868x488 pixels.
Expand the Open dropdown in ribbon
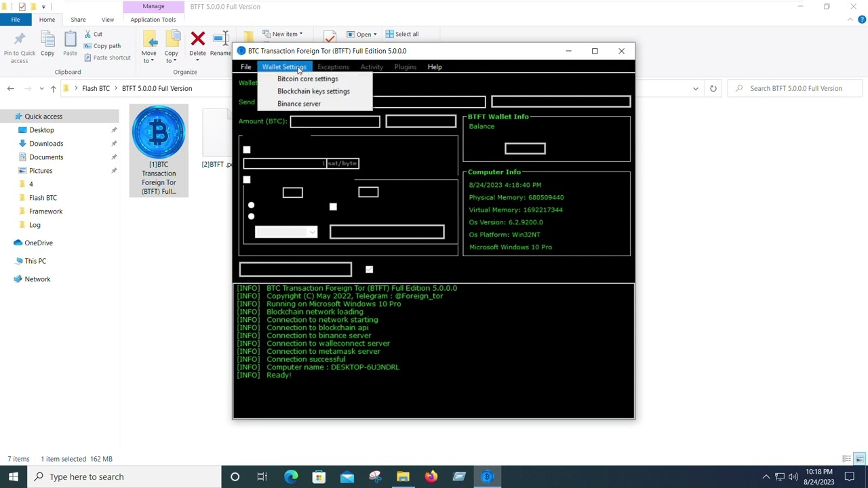coord(375,35)
